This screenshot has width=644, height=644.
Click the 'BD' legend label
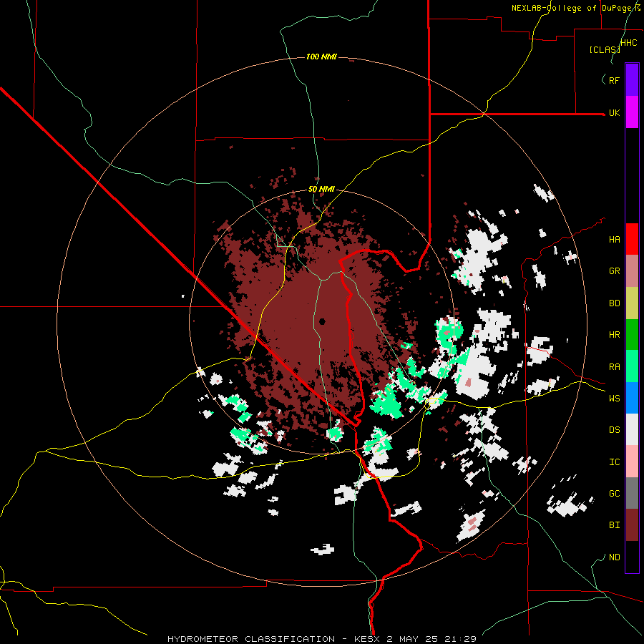[x=614, y=303]
